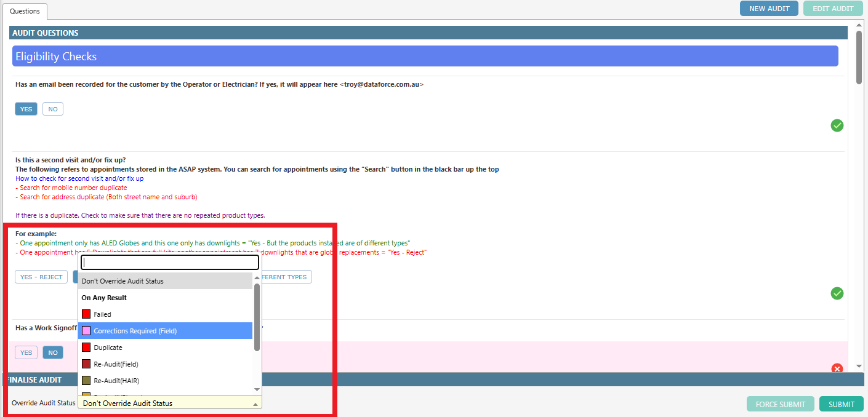Click page scrollbar up arrow
868x417 pixels.
coord(859,25)
